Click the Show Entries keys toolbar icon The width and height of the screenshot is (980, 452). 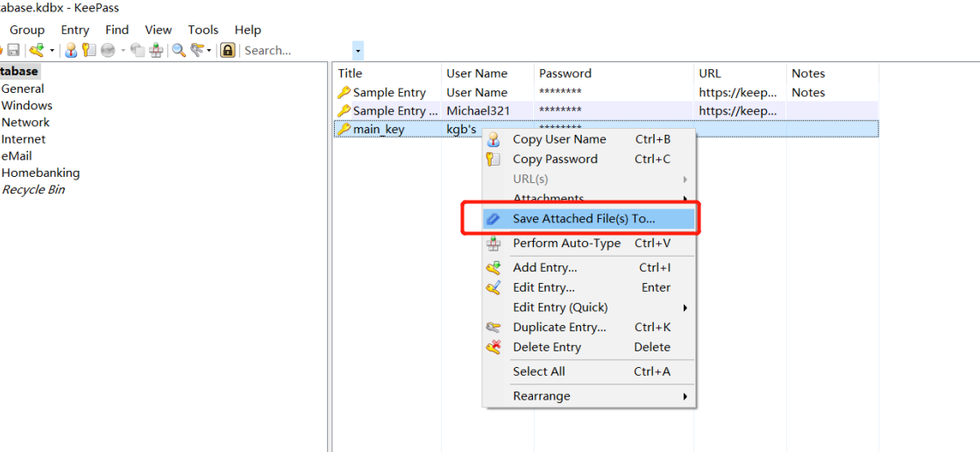[x=197, y=50]
